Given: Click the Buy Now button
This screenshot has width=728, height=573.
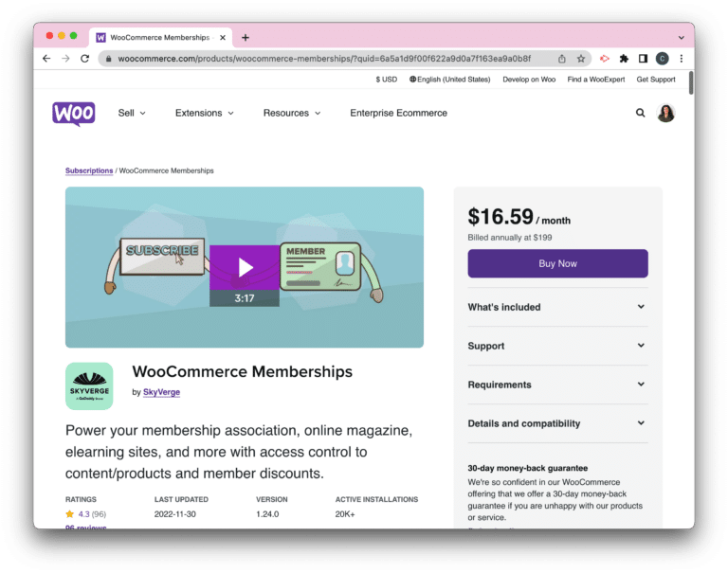Looking at the screenshot, I should [x=557, y=263].
